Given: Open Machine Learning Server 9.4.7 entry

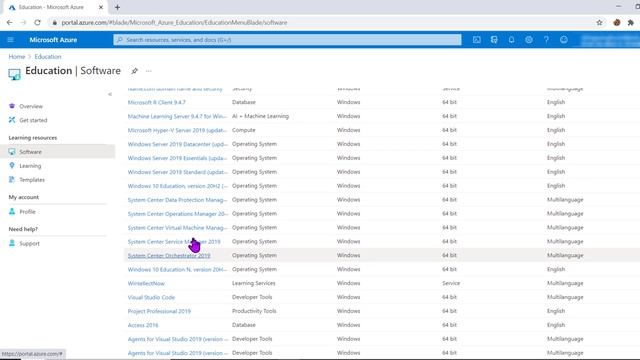Looking at the screenshot, I should click(177, 116).
